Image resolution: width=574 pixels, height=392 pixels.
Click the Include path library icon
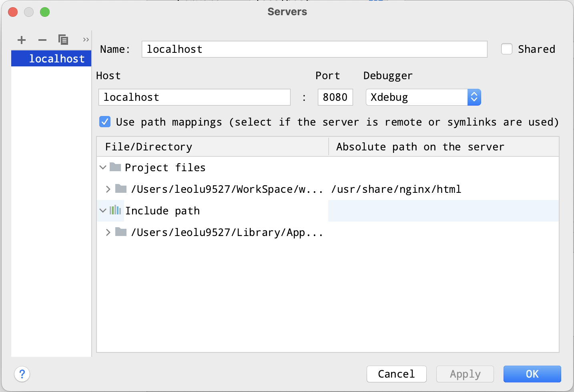(116, 210)
